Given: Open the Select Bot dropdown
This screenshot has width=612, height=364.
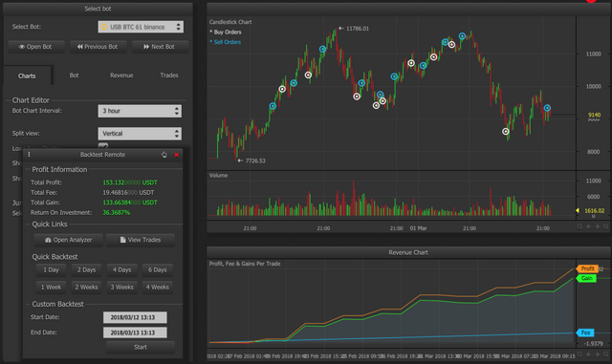Looking at the screenshot, I should click(141, 27).
